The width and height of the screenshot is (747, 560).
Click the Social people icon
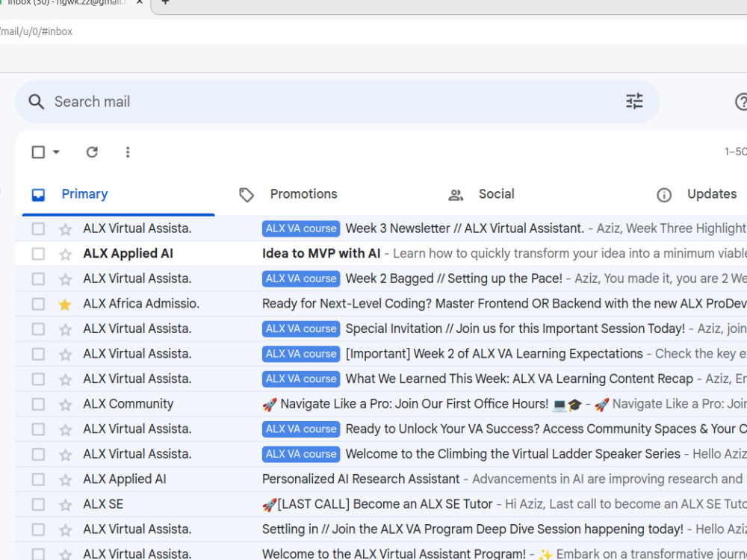[x=456, y=195]
